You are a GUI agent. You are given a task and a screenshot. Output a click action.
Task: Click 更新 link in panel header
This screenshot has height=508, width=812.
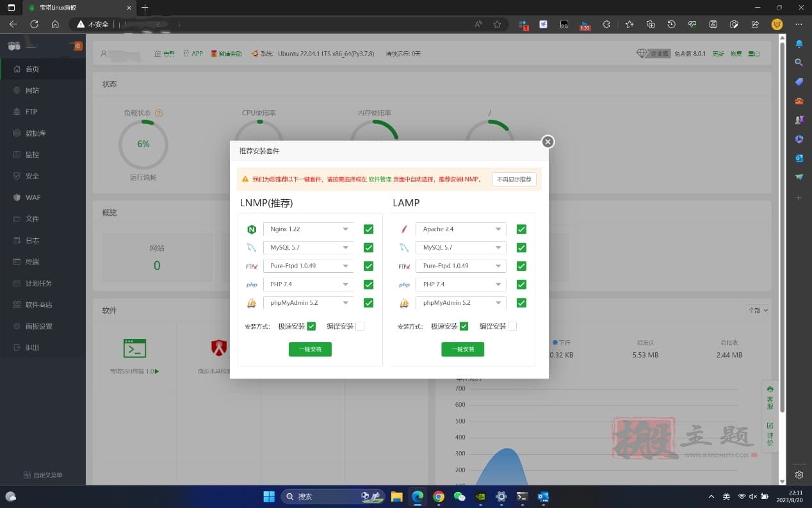pos(719,54)
